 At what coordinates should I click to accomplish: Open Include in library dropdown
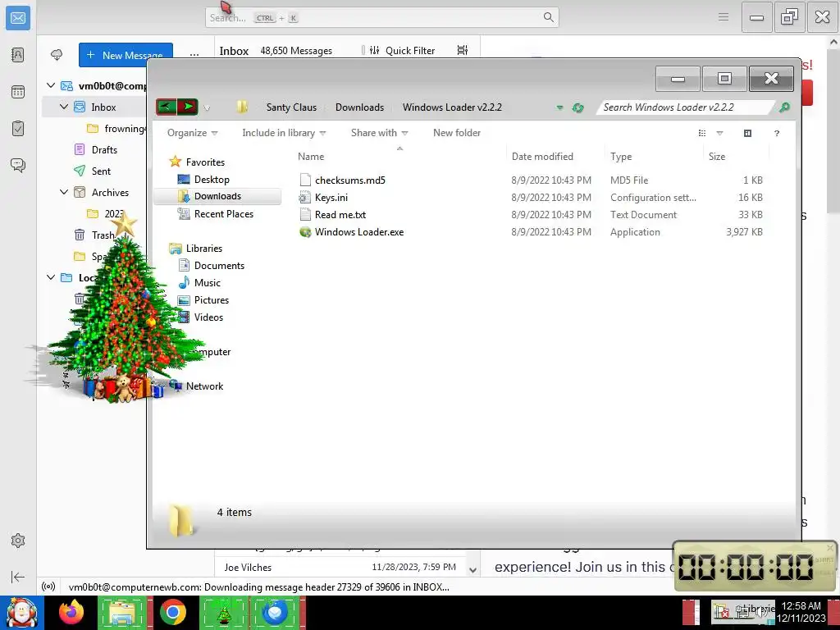[x=284, y=133]
